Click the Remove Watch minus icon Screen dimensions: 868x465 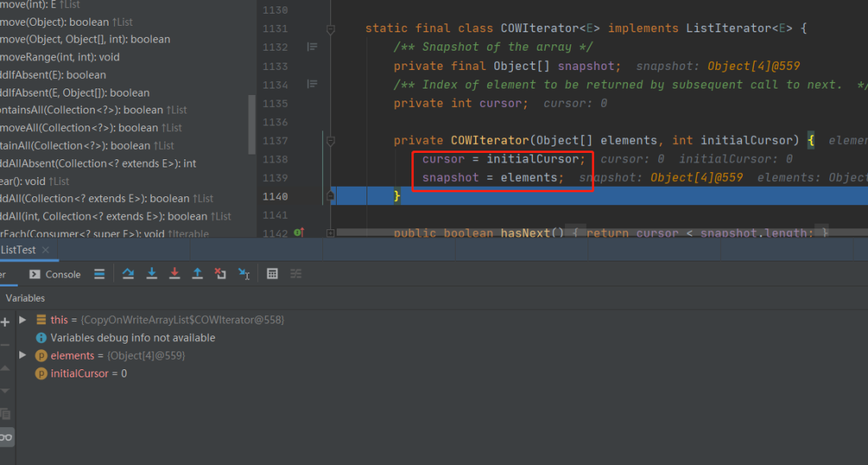coord(5,345)
